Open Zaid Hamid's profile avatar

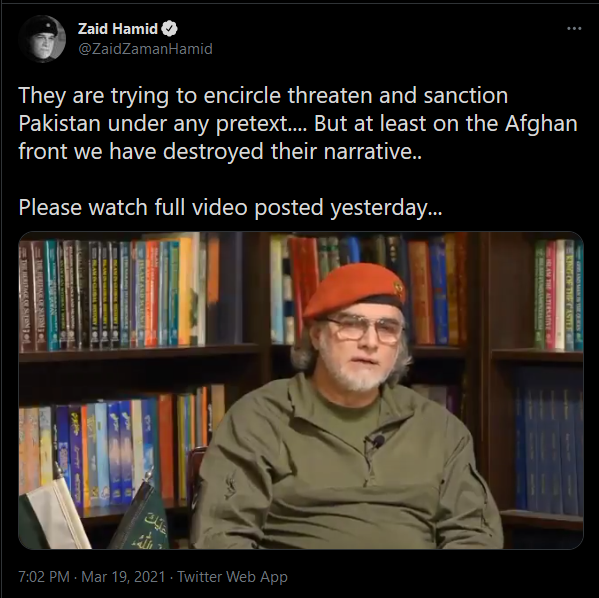tap(42, 39)
